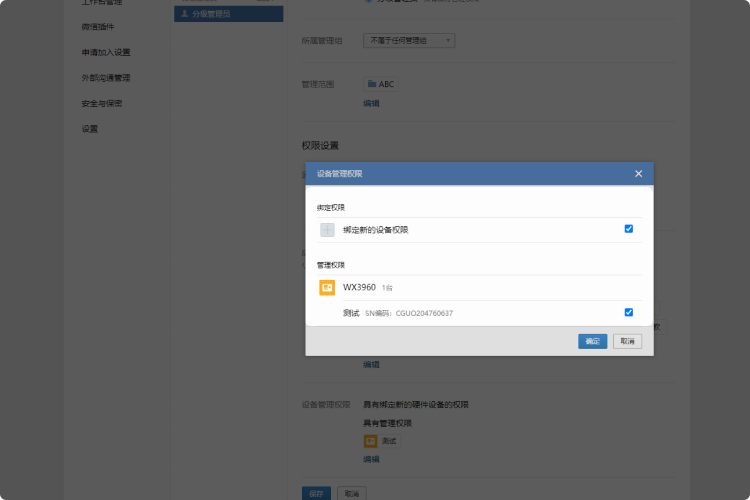The height and width of the screenshot is (500, 750).
Task: Close the 设备管理权限 dialog
Action: point(639,174)
